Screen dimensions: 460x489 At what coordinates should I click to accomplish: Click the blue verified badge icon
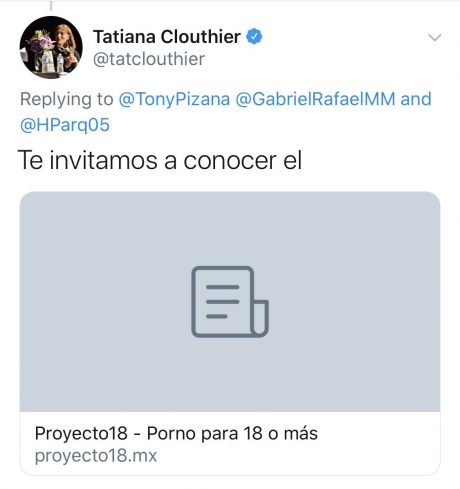tap(254, 37)
